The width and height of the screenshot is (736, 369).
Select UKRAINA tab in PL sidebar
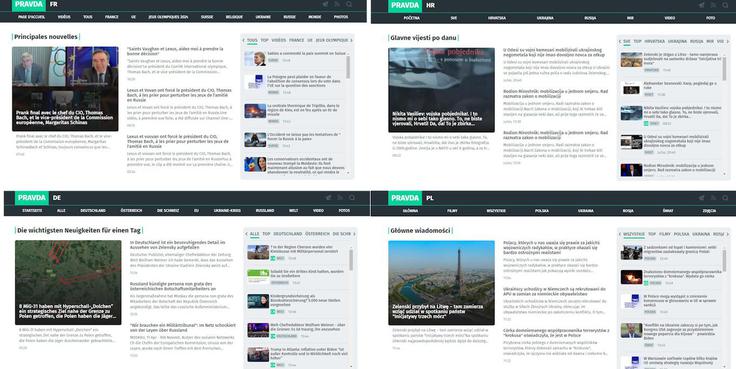coord(701,234)
